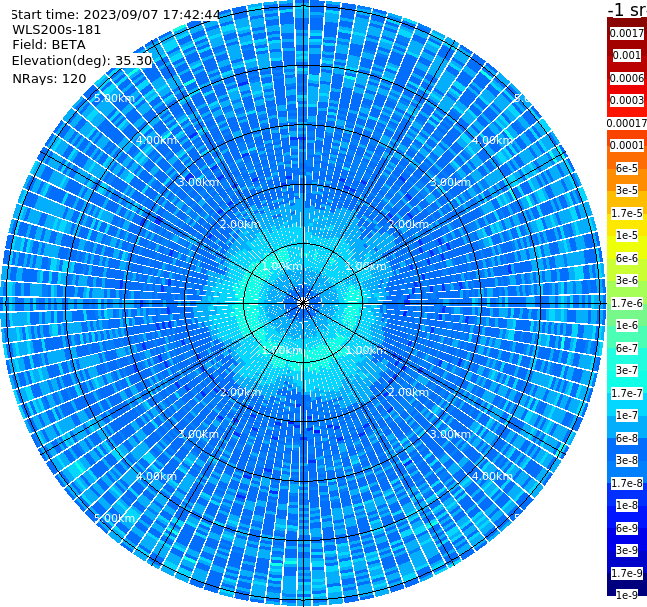Click the 1e-9 bottom colorbar label
The image size is (647, 607).
click(x=627, y=595)
